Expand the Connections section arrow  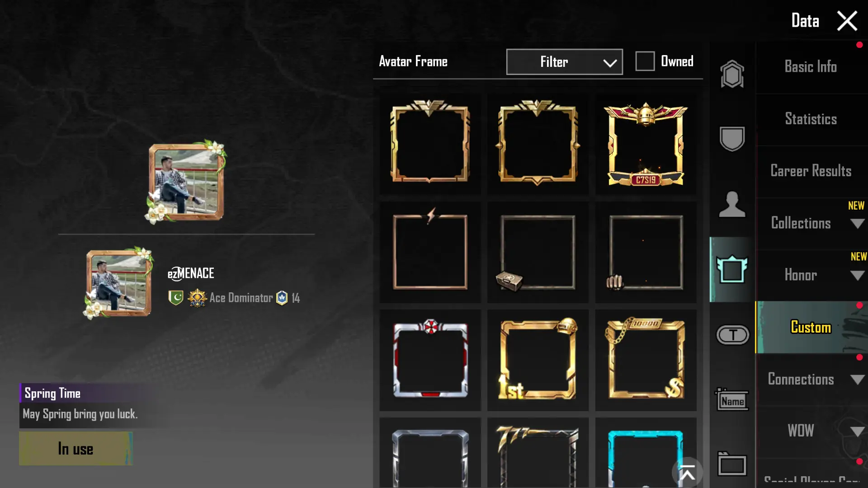[x=857, y=380]
